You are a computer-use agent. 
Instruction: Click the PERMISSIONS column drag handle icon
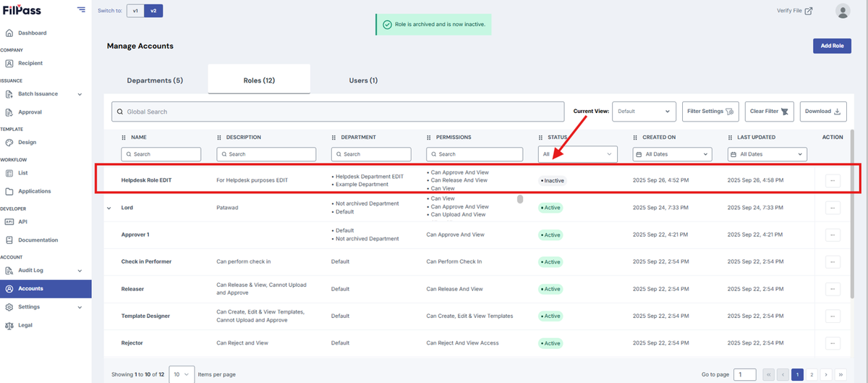coord(428,137)
